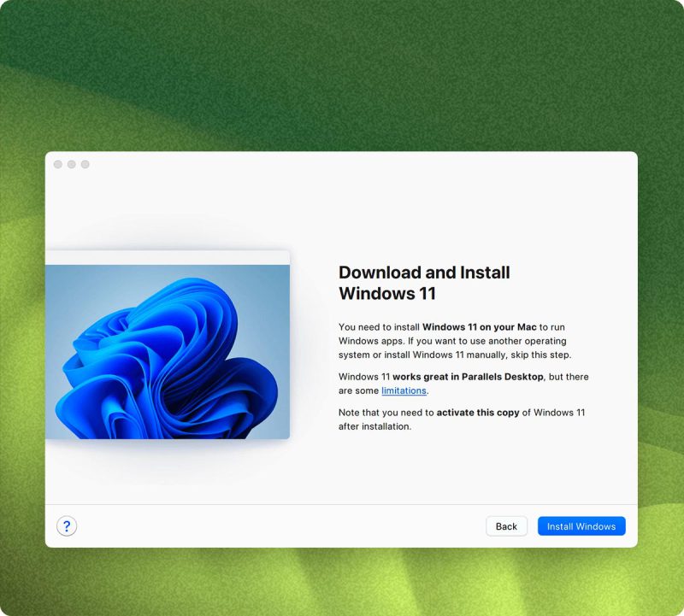Click the red close traffic light dot
This screenshot has height=616, width=684.
(57, 164)
